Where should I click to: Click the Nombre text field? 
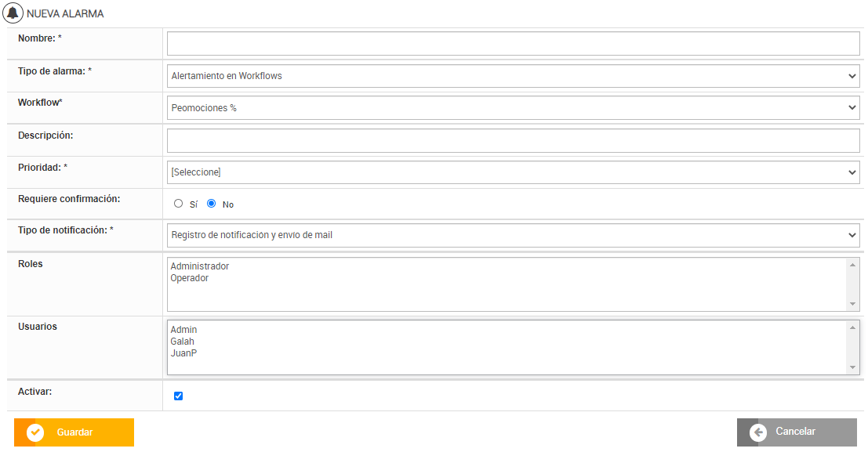[513, 44]
